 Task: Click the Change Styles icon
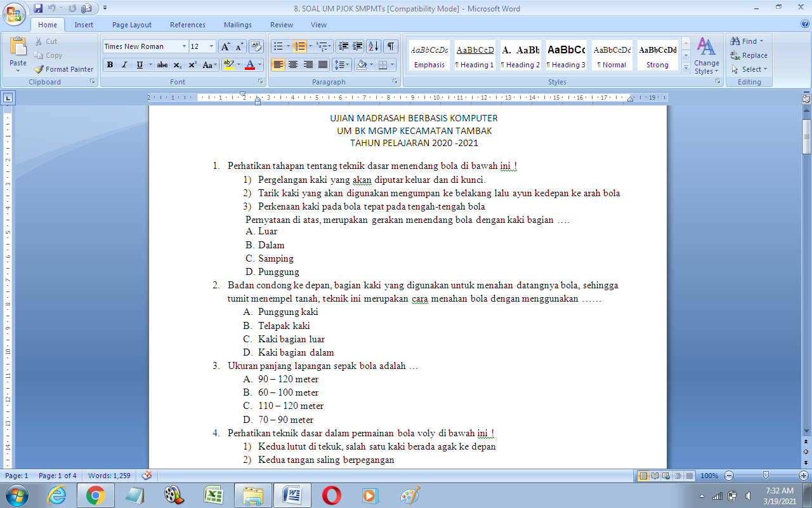point(706,56)
